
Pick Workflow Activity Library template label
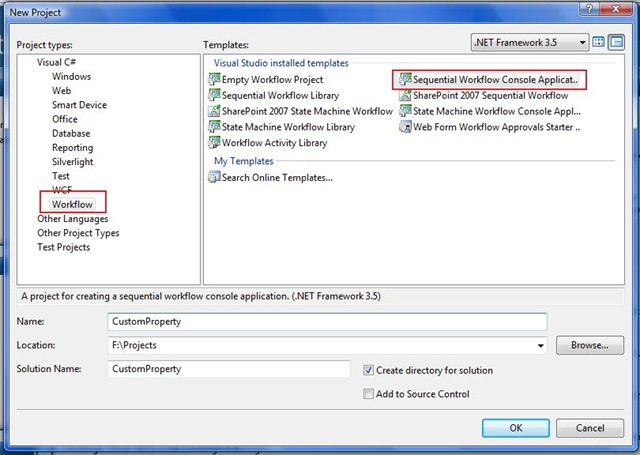pos(274,143)
